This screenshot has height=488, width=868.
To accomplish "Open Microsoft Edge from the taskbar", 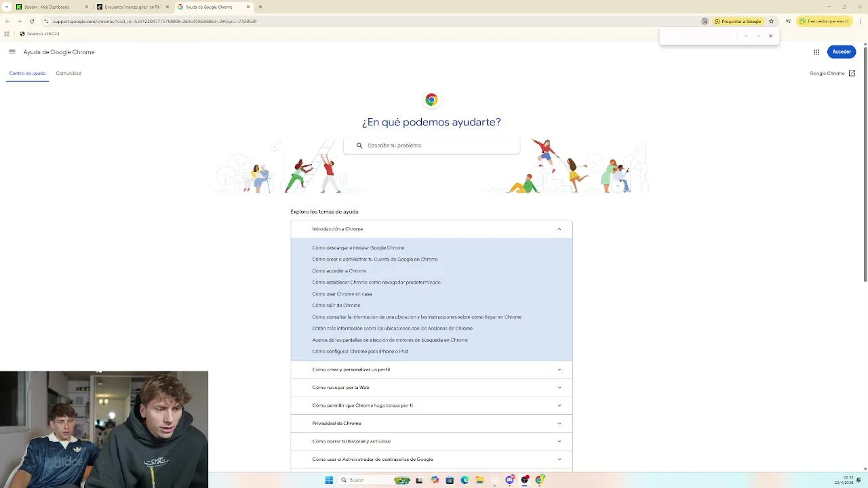I will (x=465, y=480).
